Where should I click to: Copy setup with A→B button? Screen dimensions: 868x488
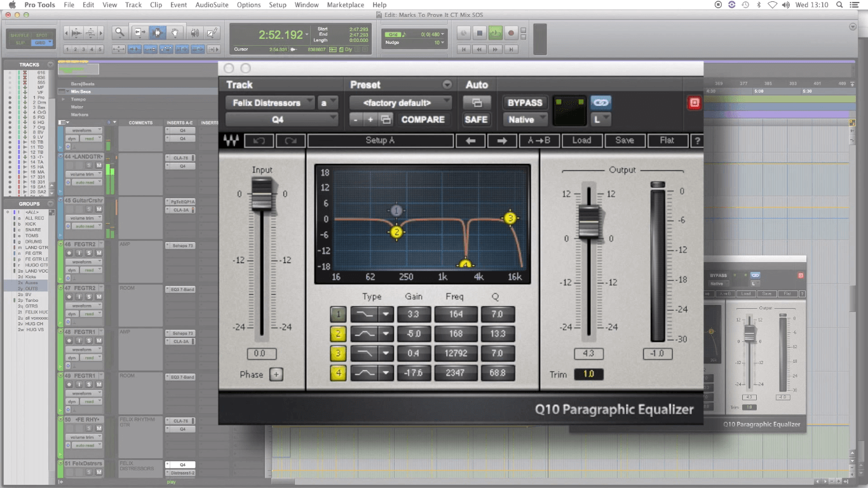[x=539, y=140]
